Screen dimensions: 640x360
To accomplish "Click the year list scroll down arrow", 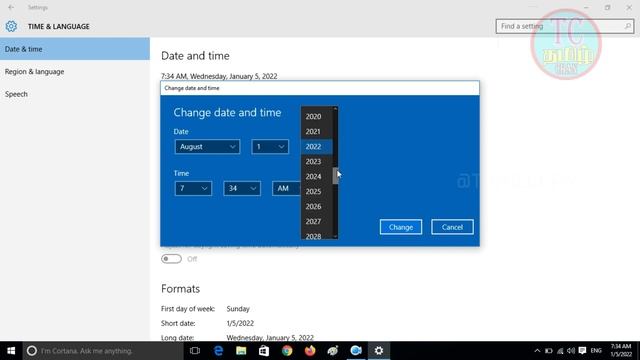I will [x=336, y=236].
